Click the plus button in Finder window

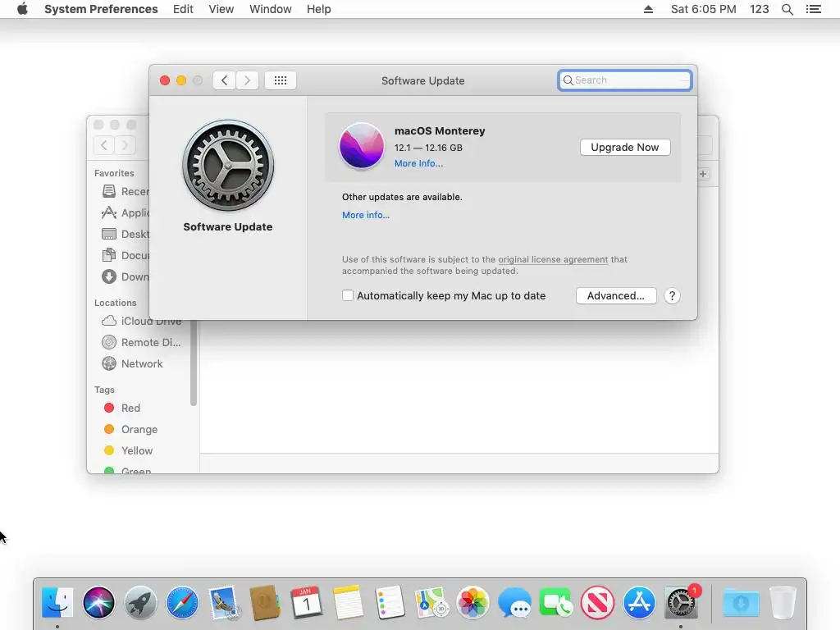703,174
